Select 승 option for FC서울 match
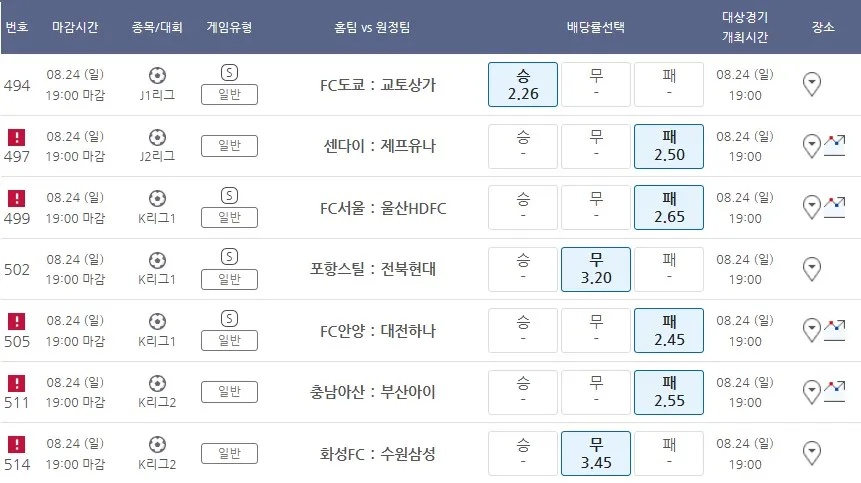This screenshot has width=861, height=483. [x=523, y=207]
